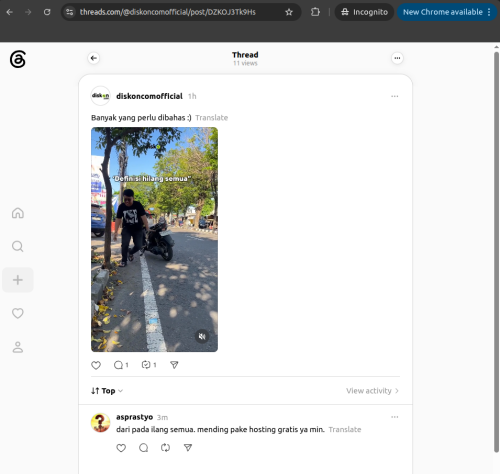Open more options on diskoncomofficial post
The height and width of the screenshot is (474, 500).
click(x=395, y=96)
